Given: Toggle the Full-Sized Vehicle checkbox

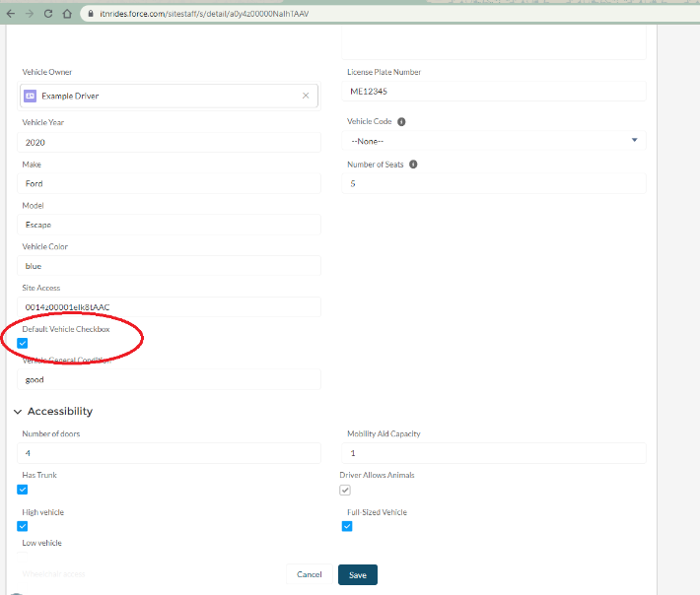Looking at the screenshot, I should coord(347,526).
